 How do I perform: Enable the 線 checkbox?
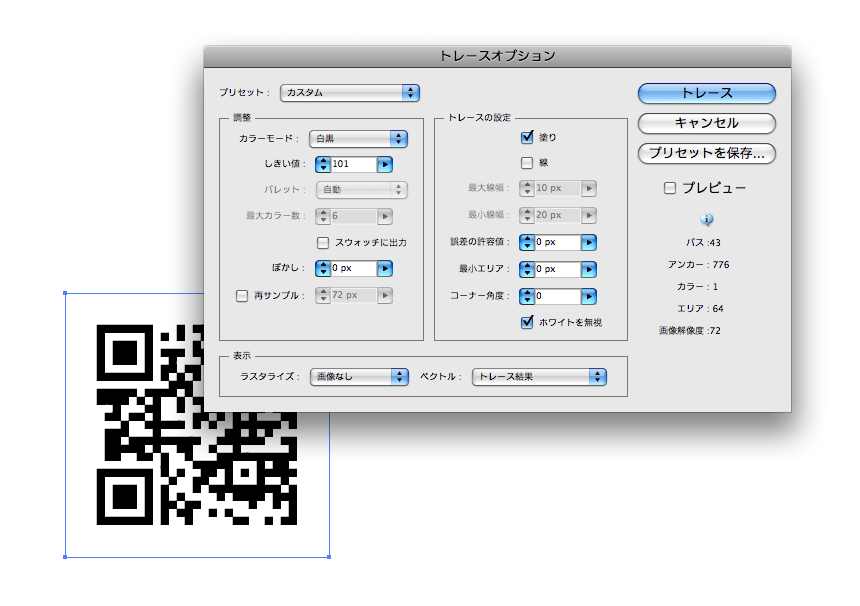pos(527,163)
